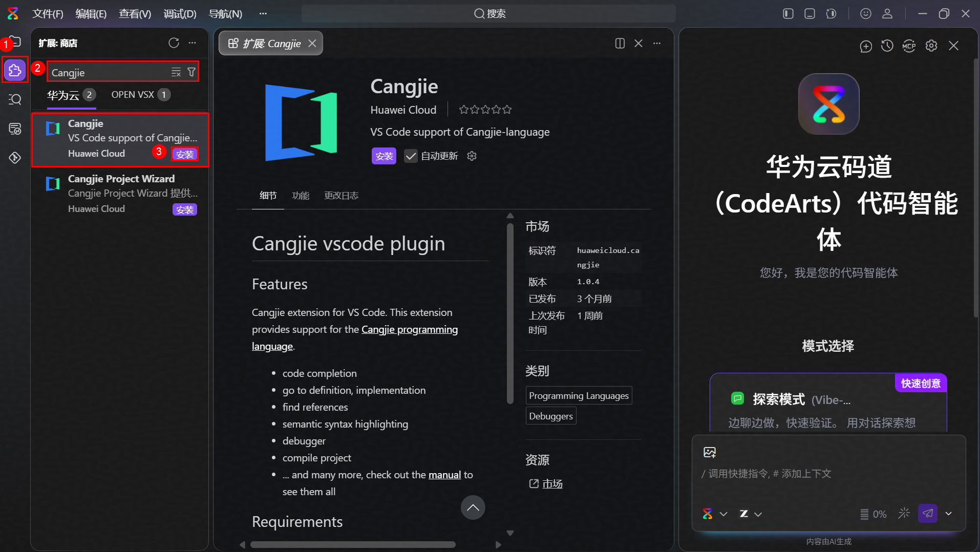Click the activity bar icon below search

click(15, 129)
